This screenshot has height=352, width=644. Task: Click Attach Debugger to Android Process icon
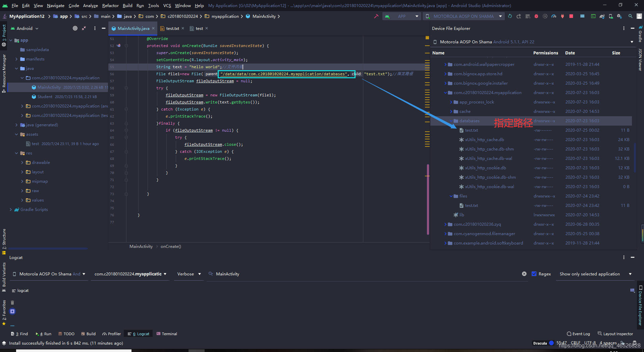click(x=562, y=16)
